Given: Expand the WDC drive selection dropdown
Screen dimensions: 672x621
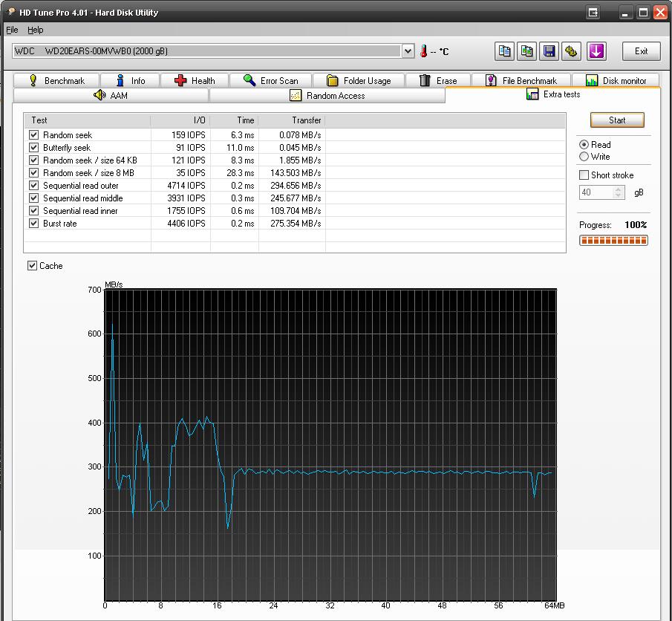Looking at the screenshot, I should [x=408, y=51].
